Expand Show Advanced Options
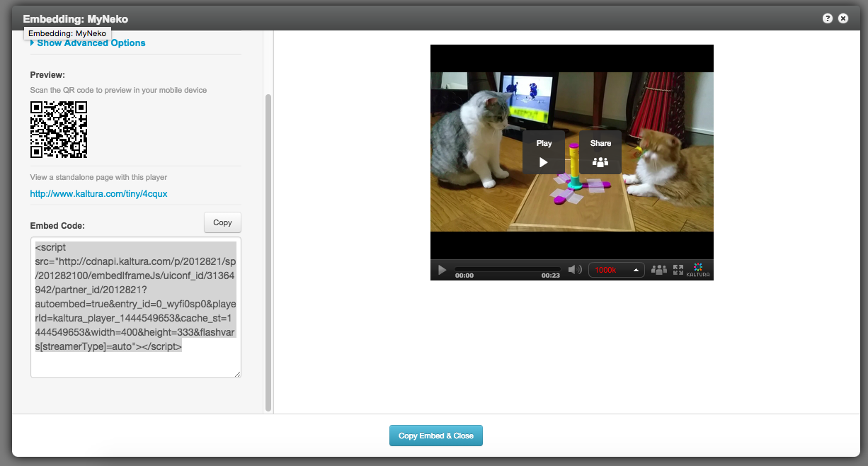This screenshot has width=868, height=466. 88,43
